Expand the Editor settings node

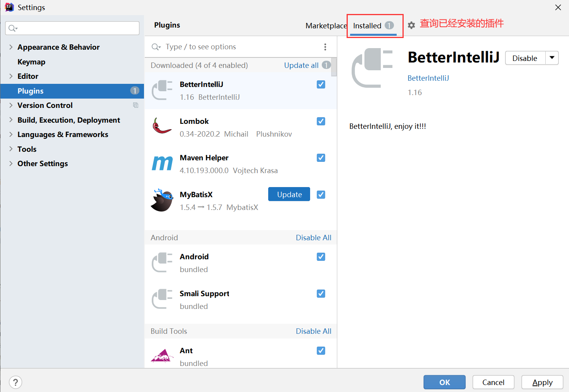point(11,76)
